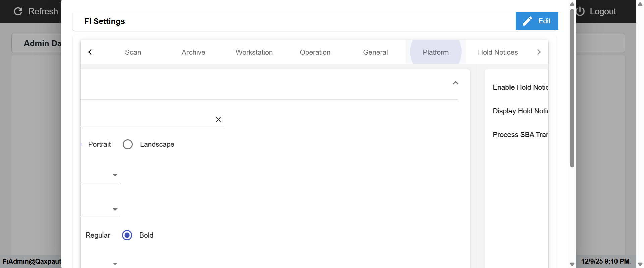644x268 pixels.
Task: Click the 'FI Settings' dialog title
Action: [x=105, y=21]
